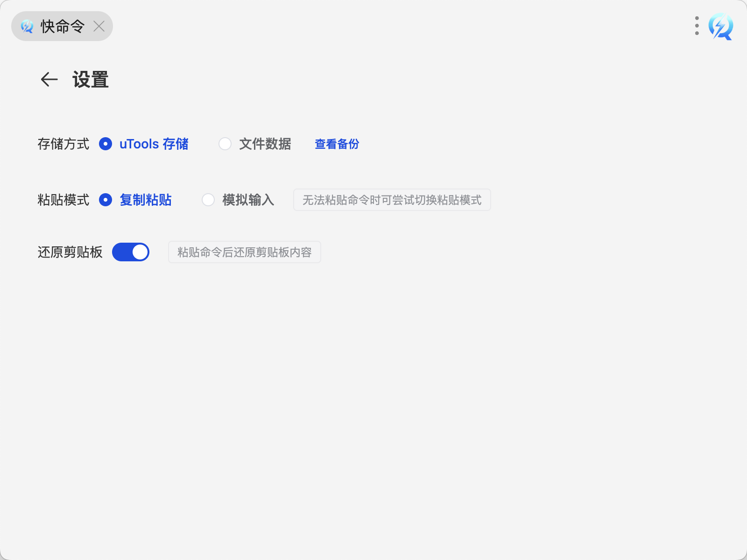Click the 快命令 tab label
This screenshot has height=560, width=747.
pos(63,26)
